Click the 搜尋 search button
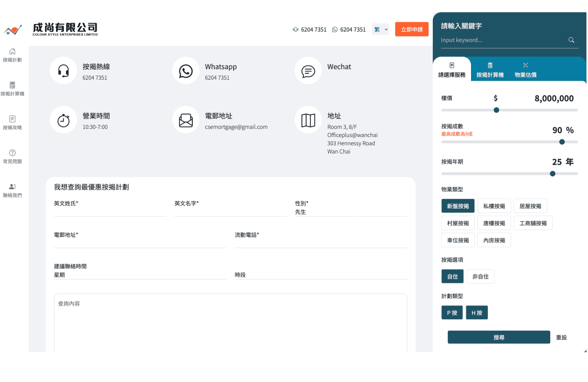The height and width of the screenshot is (382, 588). pyautogui.click(x=499, y=337)
